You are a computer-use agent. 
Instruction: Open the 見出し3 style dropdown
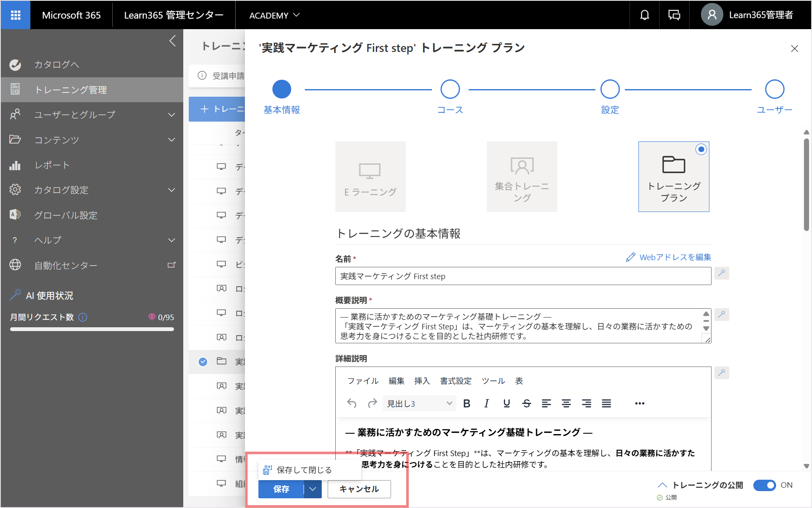(420, 403)
